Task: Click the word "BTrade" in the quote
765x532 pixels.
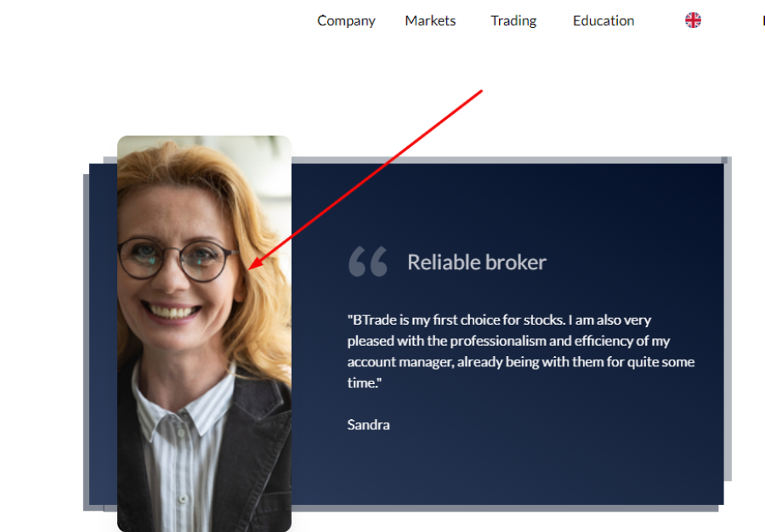Action: coord(374,320)
